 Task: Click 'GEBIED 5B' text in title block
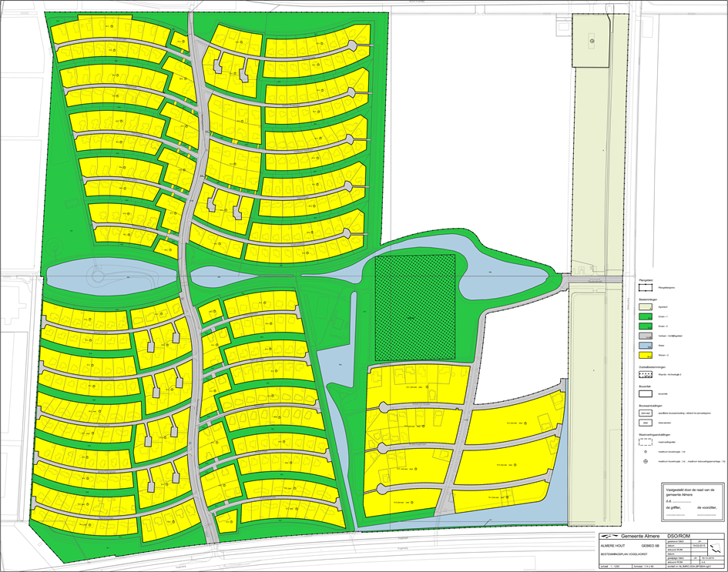tap(650, 546)
